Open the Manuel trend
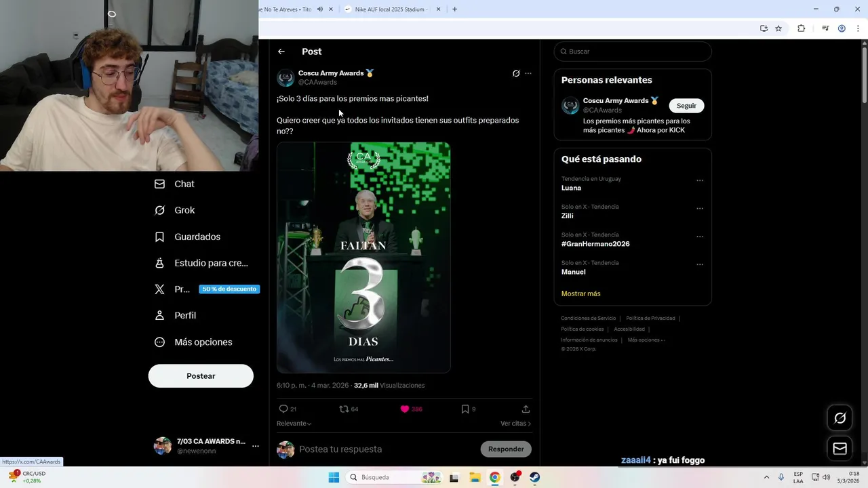Image resolution: width=868 pixels, height=488 pixels. pos(574,272)
